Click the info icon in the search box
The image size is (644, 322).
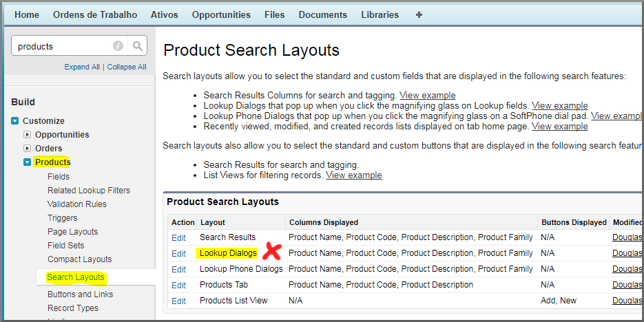pyautogui.click(x=118, y=46)
